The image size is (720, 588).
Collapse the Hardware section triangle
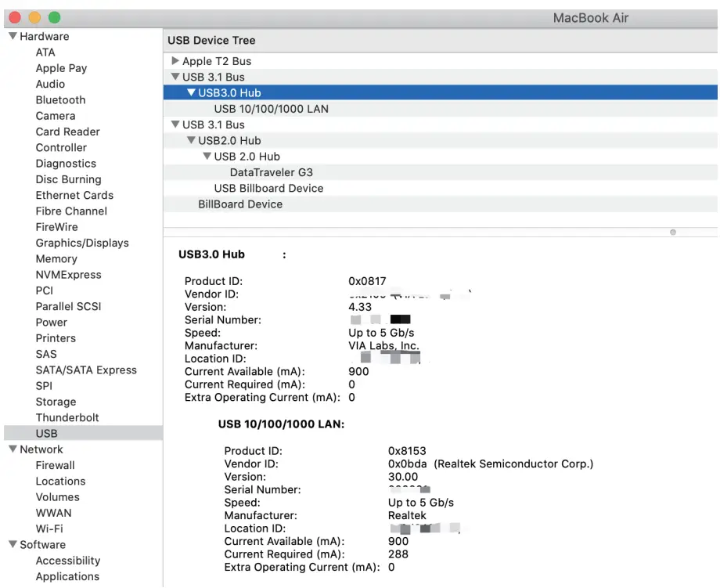[x=13, y=37]
